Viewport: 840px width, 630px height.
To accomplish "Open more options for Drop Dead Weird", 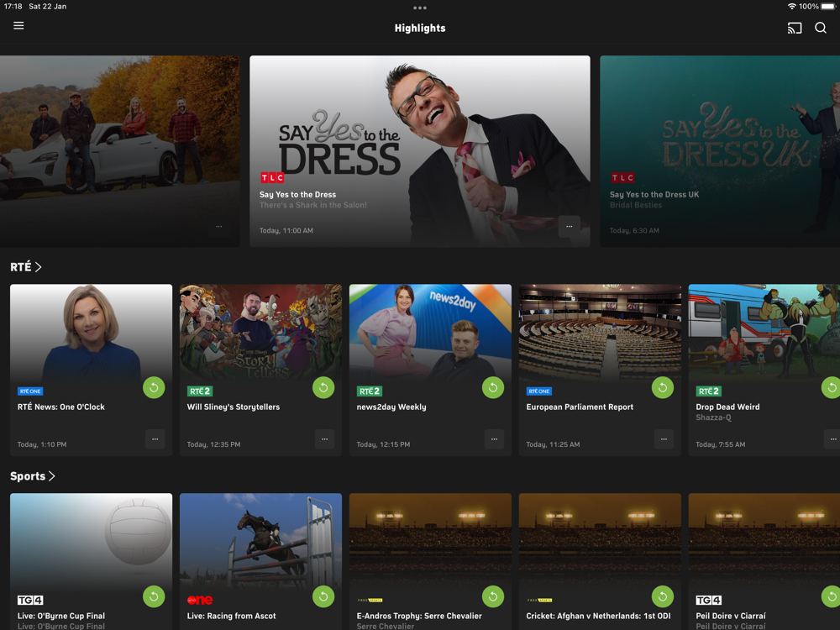I will click(x=832, y=439).
